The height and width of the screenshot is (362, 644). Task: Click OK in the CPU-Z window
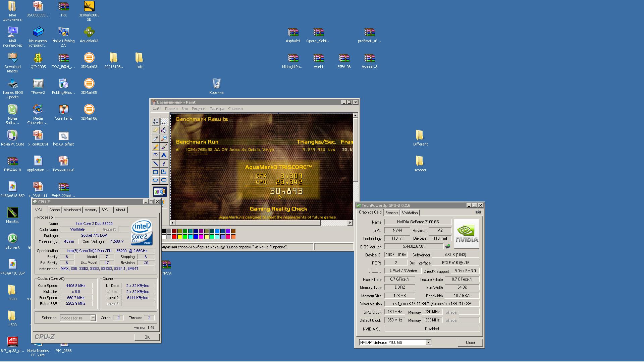[147, 337]
